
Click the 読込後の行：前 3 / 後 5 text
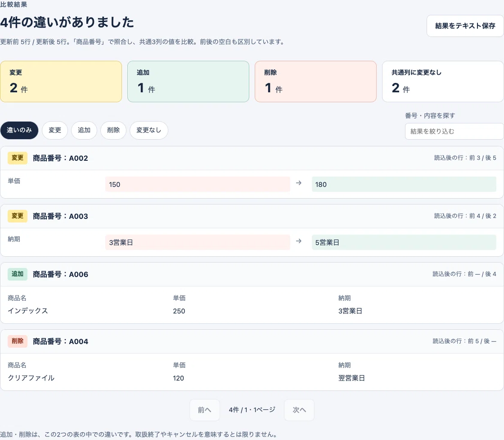point(465,158)
